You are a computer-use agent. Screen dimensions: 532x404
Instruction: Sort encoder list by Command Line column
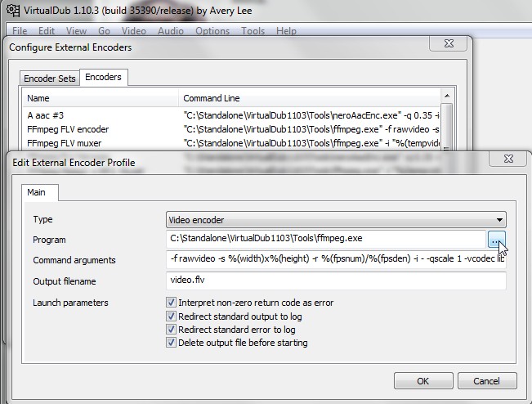coord(310,98)
